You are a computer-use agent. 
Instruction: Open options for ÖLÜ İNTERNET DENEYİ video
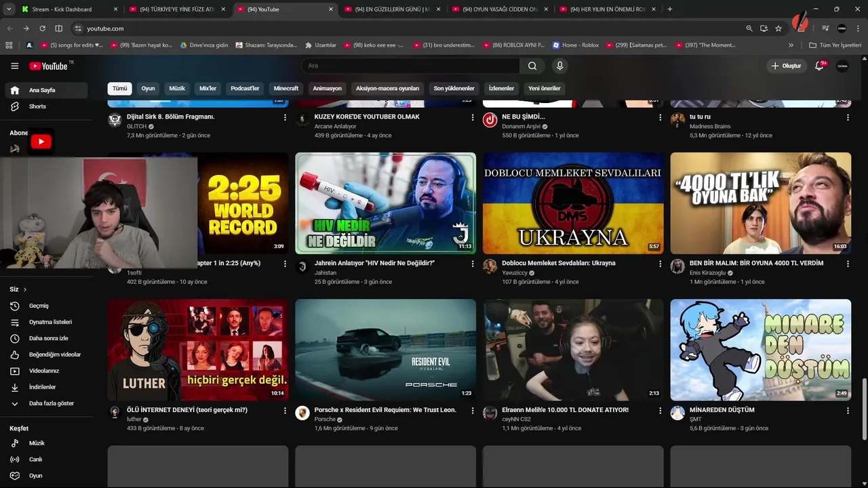click(x=285, y=411)
